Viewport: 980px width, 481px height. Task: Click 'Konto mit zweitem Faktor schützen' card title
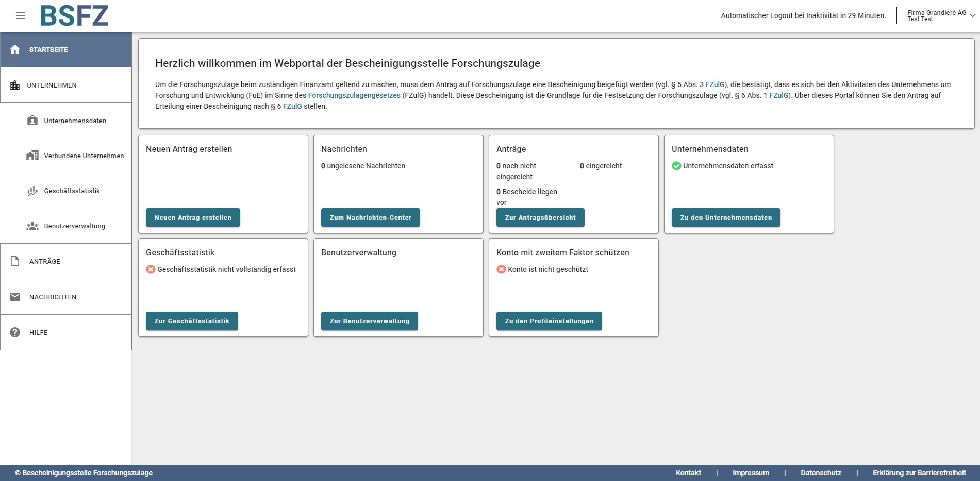click(x=562, y=252)
